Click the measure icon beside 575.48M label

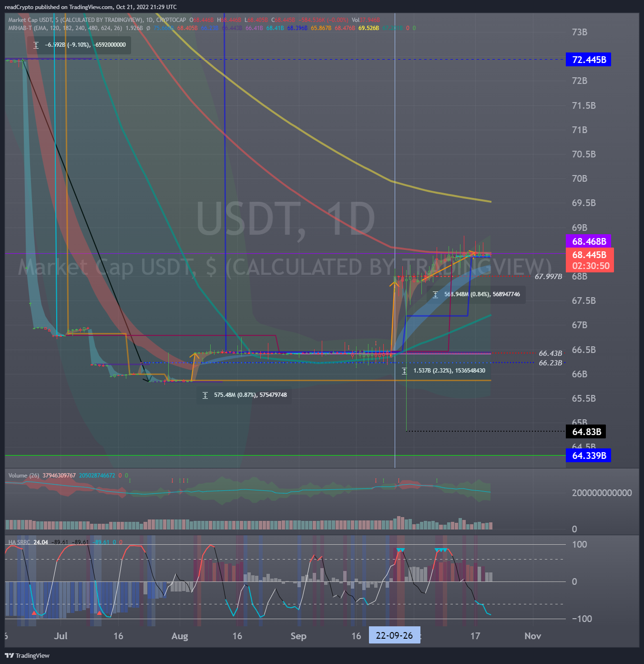pos(205,395)
